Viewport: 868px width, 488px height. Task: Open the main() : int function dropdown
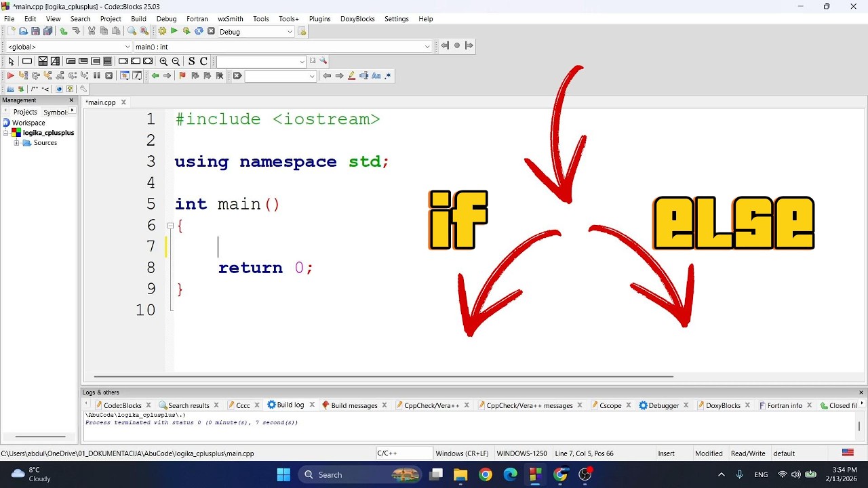tap(427, 47)
